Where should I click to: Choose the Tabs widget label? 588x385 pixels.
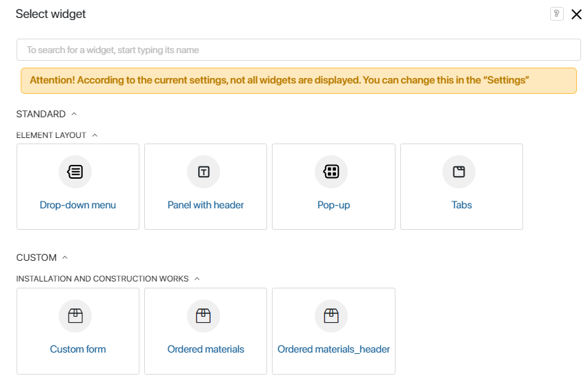point(462,205)
